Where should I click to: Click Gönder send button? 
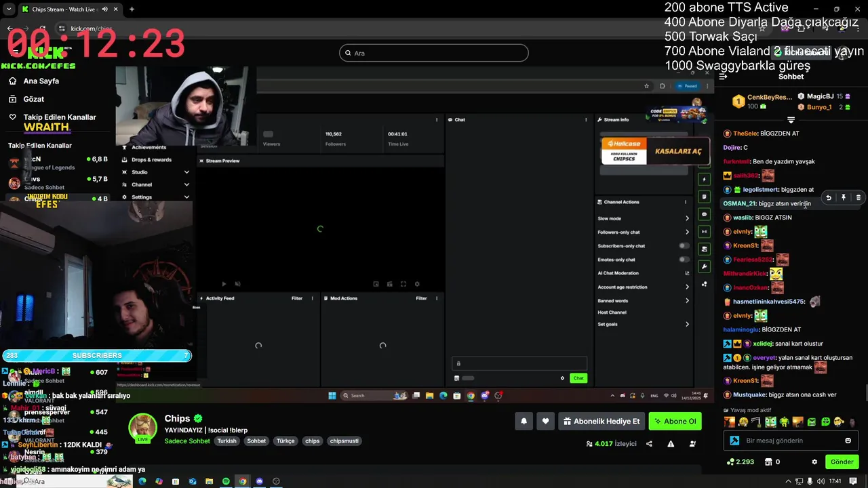842,462
